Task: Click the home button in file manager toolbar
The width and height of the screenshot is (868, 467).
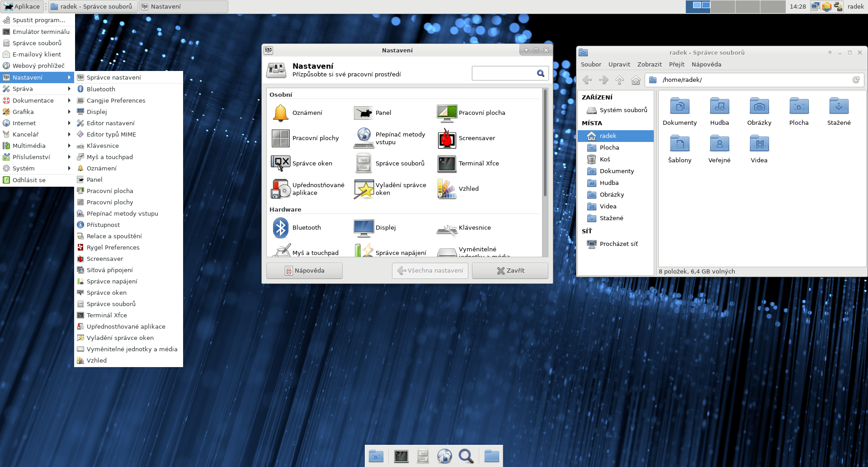Action: 636,80
